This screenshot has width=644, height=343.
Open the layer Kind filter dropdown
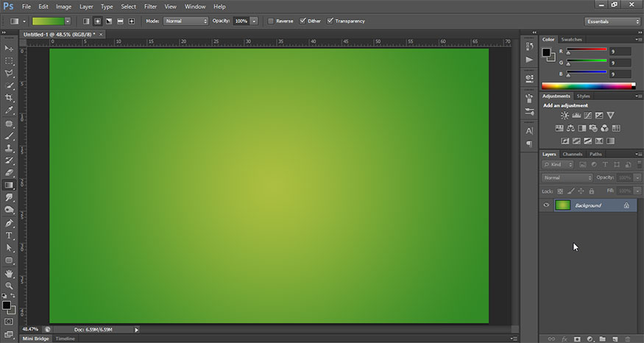click(x=558, y=165)
